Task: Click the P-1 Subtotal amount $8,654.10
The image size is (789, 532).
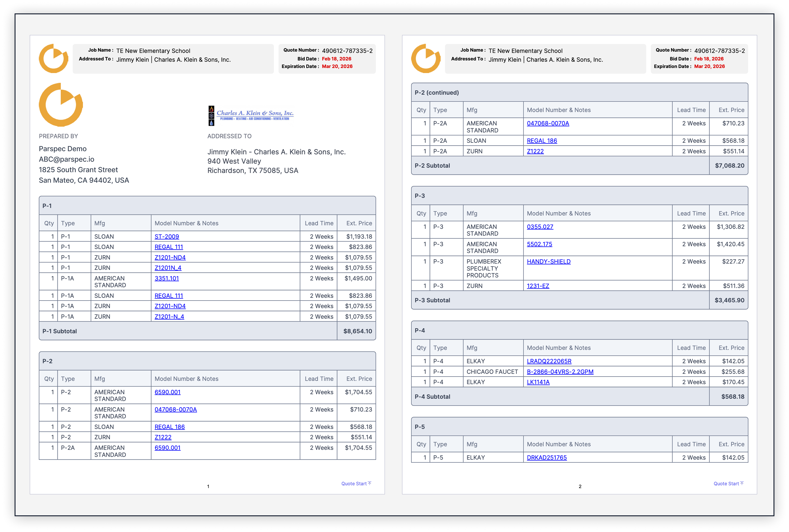Action: (x=358, y=331)
